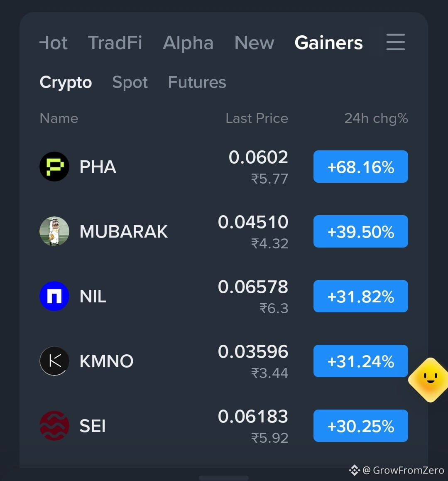Screen dimensions: 448x481
Task: Switch to the Hot tab
Action: point(54,43)
